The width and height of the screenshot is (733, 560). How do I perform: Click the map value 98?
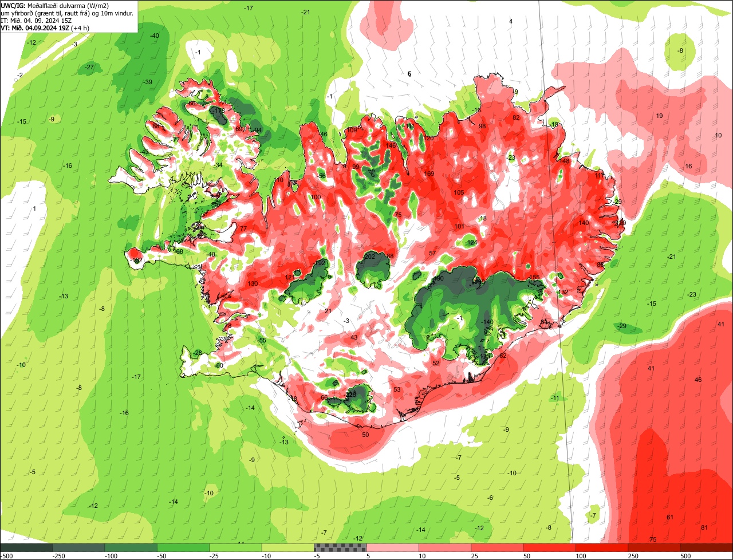click(482, 126)
